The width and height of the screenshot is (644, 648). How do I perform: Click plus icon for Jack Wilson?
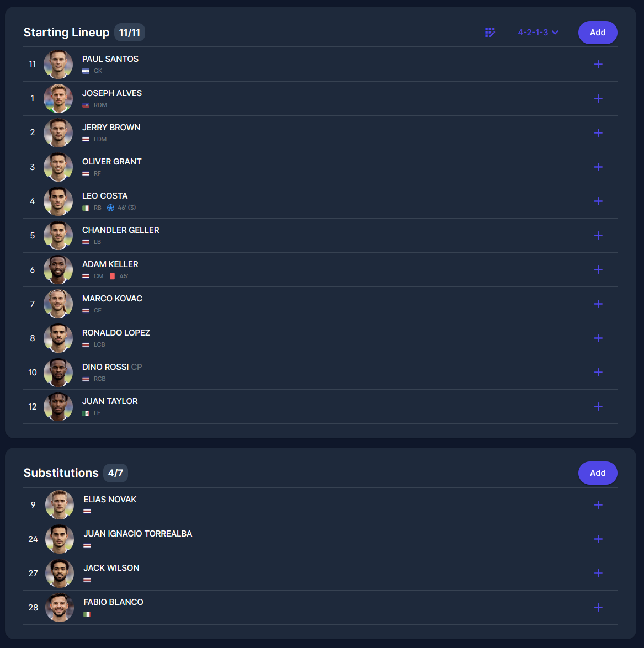tap(598, 573)
